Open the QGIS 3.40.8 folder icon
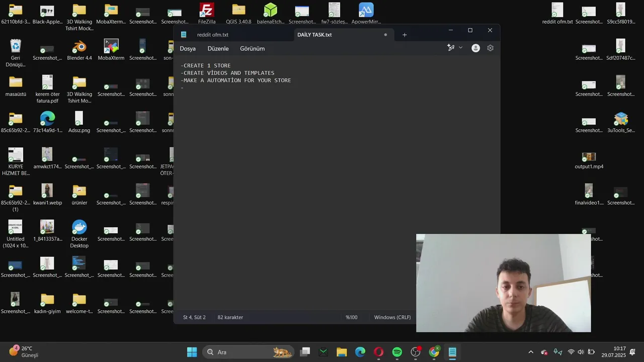Image resolution: width=644 pixels, height=362 pixels. point(238,14)
